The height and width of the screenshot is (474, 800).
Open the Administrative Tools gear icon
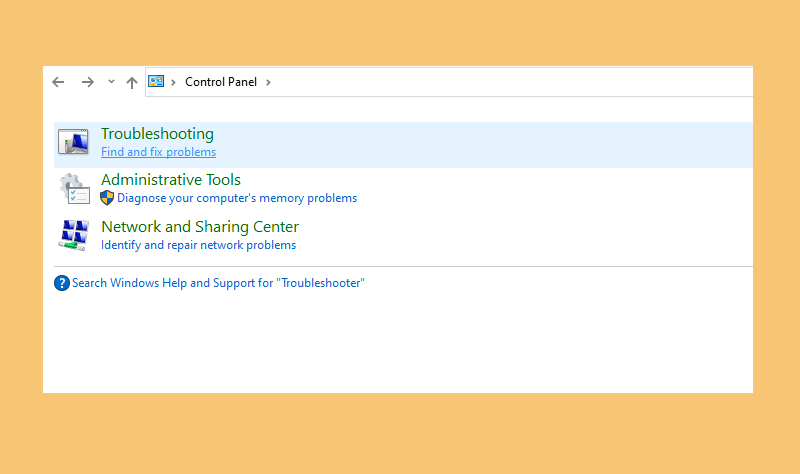tap(74, 189)
